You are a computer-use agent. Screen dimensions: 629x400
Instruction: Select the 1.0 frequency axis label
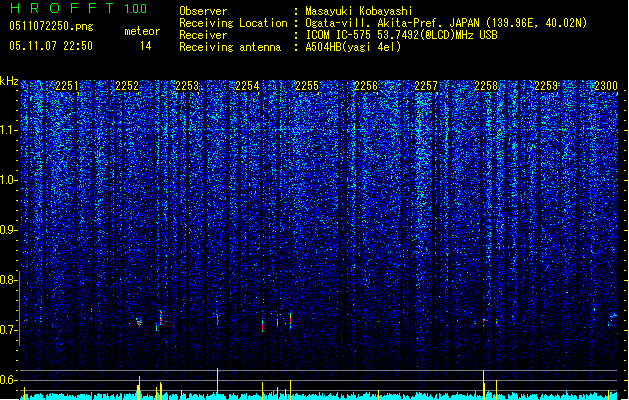9,180
